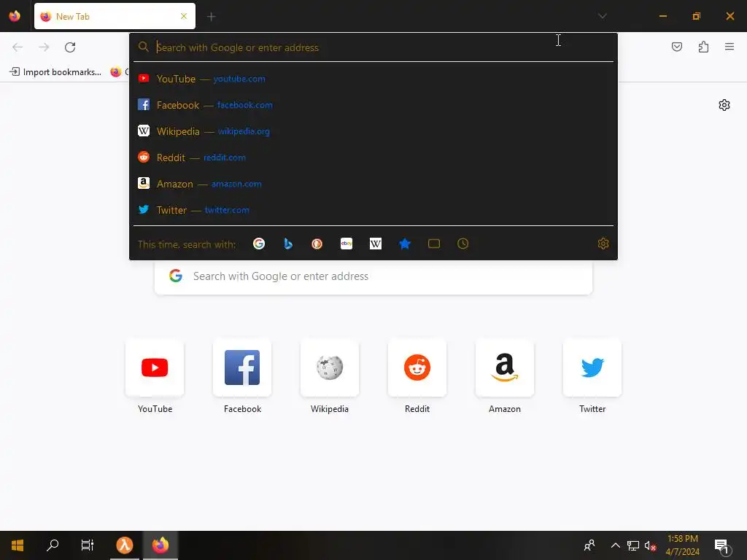The width and height of the screenshot is (747, 560).
Task: Click muted volume icon in tray
Action: (650, 545)
